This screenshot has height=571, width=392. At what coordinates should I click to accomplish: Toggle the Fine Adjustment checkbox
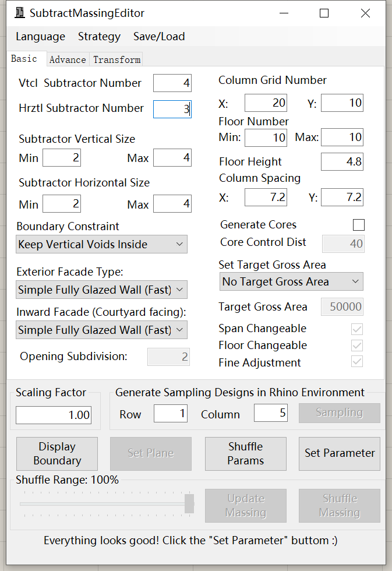(x=357, y=362)
